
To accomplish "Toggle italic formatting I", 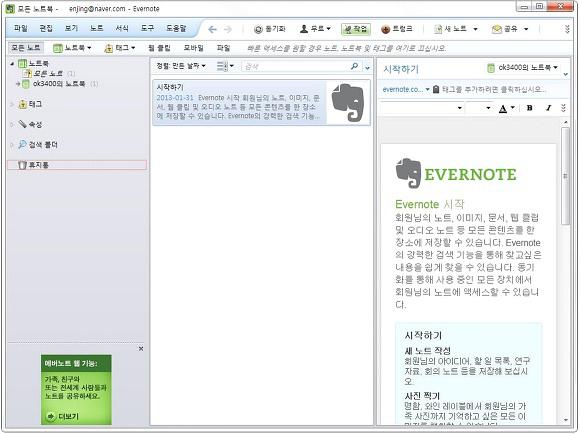I will click(x=548, y=108).
